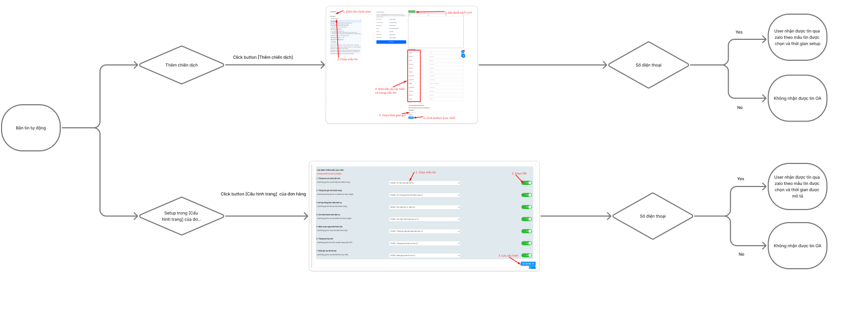The height and width of the screenshot is (319, 868).
Task: Click the blue circular icon beside the variable list
Action: [x=463, y=55]
